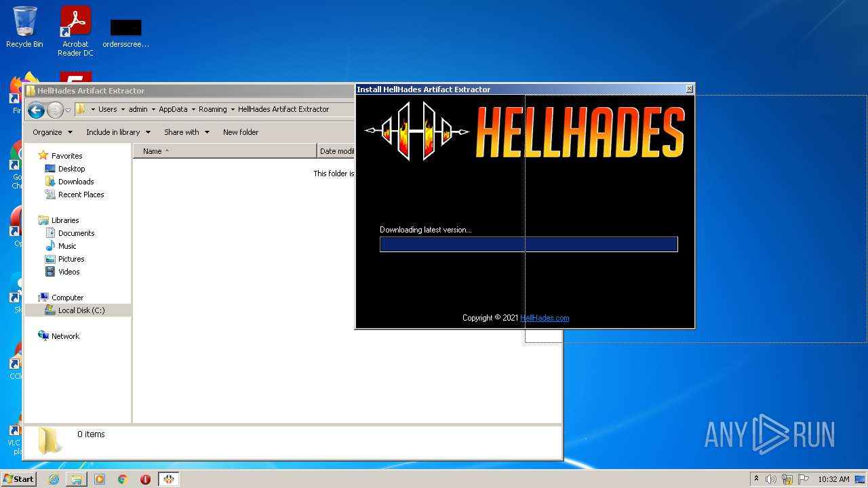Viewport: 868px width, 488px height.
Task: Open Desktop under Favorites
Action: 71,169
